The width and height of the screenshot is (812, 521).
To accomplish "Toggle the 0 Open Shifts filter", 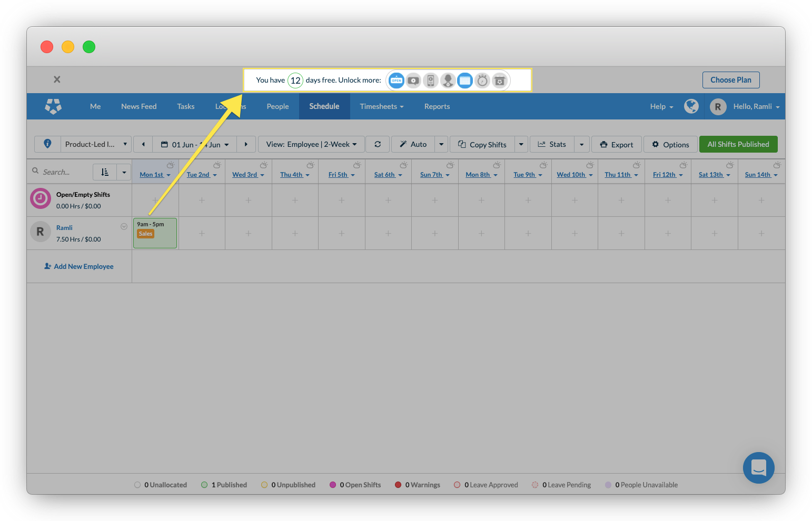I will click(355, 485).
